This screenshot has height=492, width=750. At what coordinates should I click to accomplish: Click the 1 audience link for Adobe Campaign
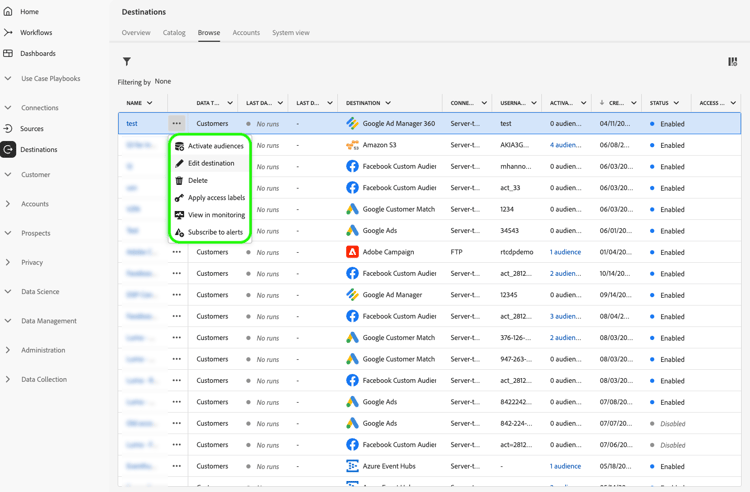[565, 252]
